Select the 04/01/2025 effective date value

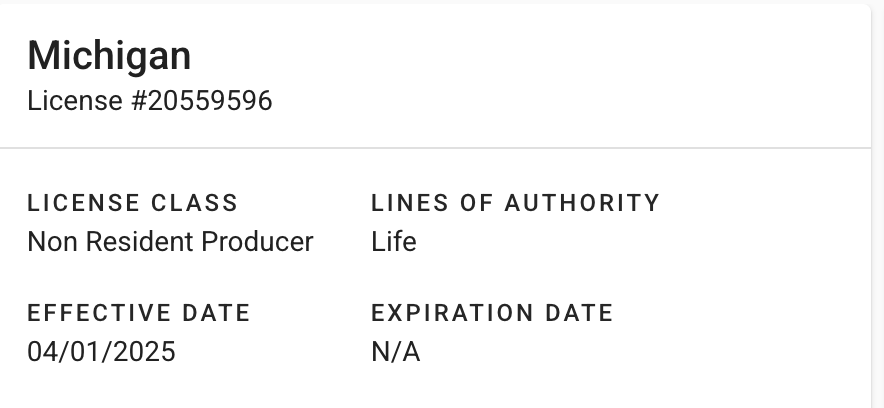[x=101, y=352]
